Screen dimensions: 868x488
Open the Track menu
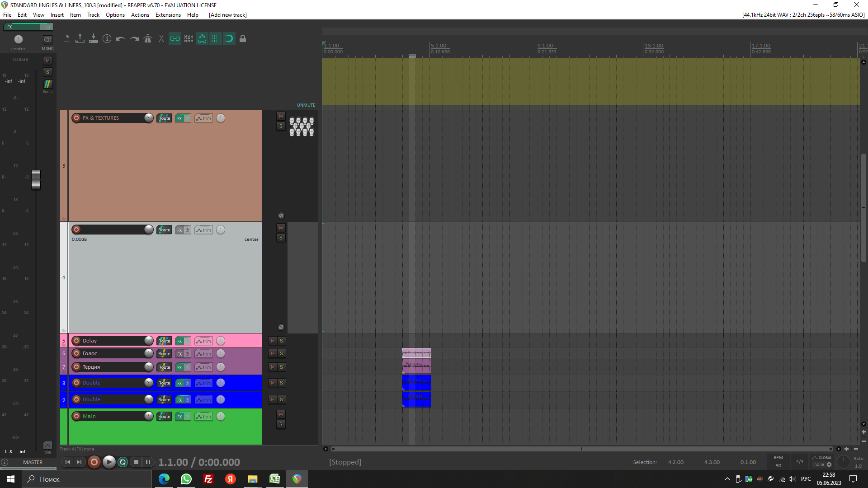[x=93, y=15]
